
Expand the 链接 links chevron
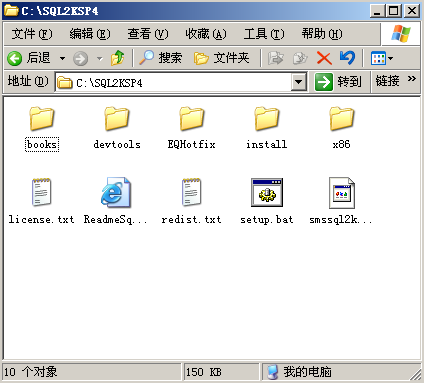click(x=412, y=79)
